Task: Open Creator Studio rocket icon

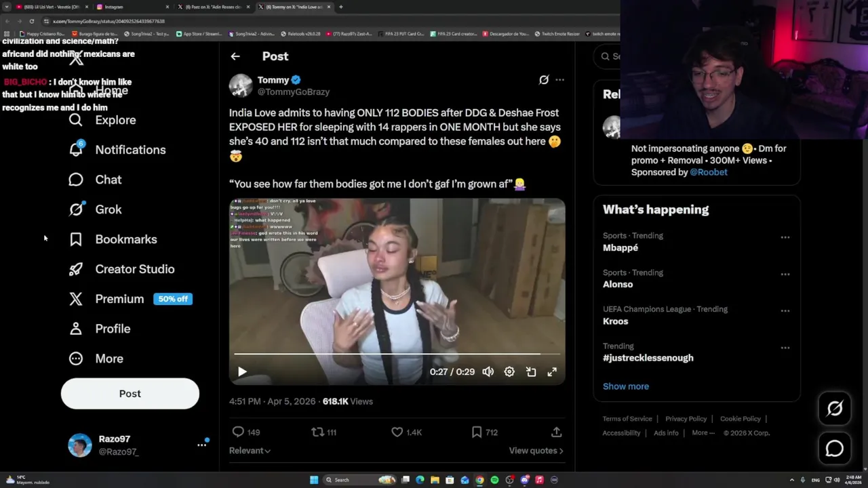Action: [x=76, y=269]
